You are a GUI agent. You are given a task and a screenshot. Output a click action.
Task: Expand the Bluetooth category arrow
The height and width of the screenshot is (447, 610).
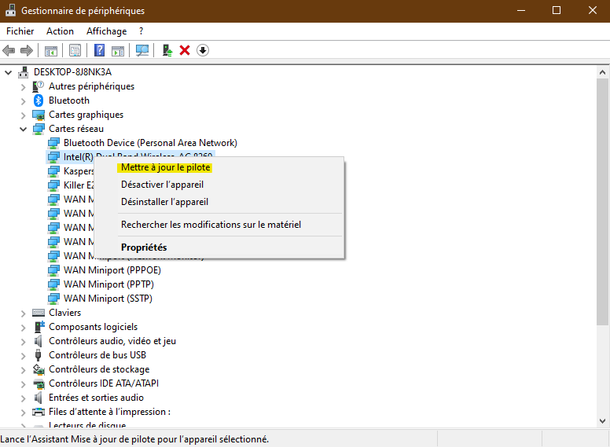click(23, 101)
